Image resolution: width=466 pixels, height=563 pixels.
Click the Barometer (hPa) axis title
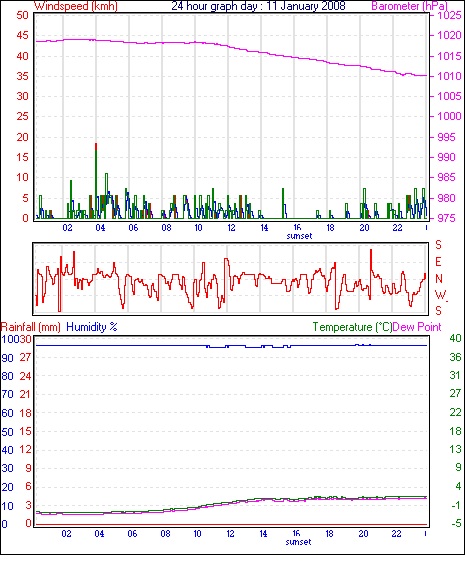pos(409,6)
